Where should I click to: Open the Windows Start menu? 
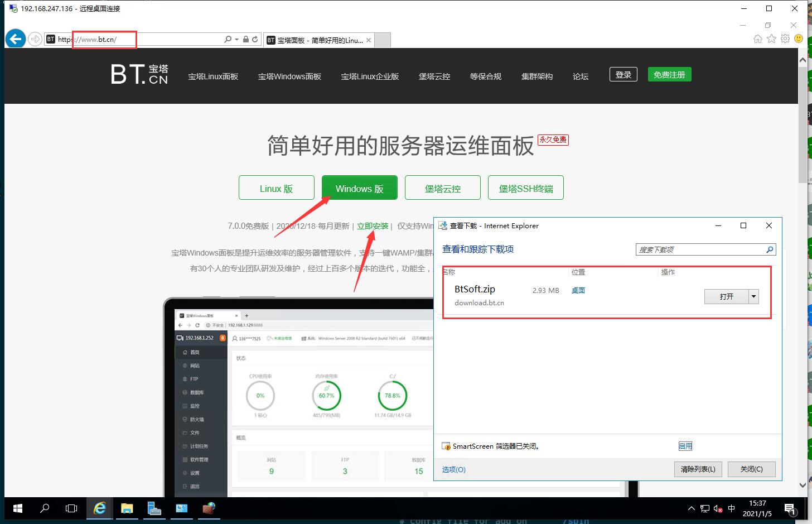point(18,508)
